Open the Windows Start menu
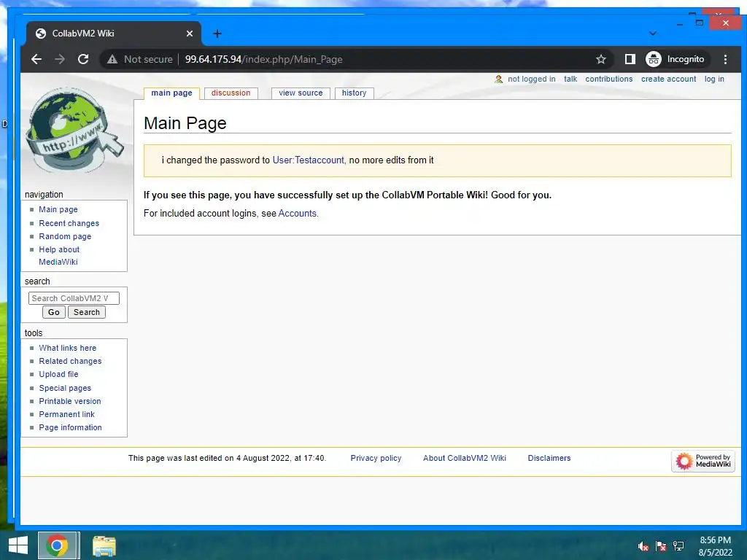Image resolution: width=747 pixels, height=560 pixels. click(x=18, y=545)
